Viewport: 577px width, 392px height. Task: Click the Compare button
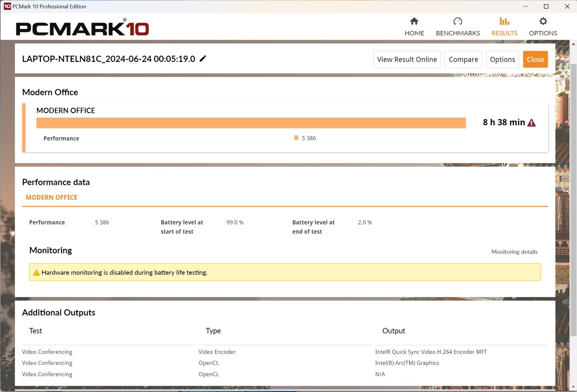pyautogui.click(x=464, y=60)
